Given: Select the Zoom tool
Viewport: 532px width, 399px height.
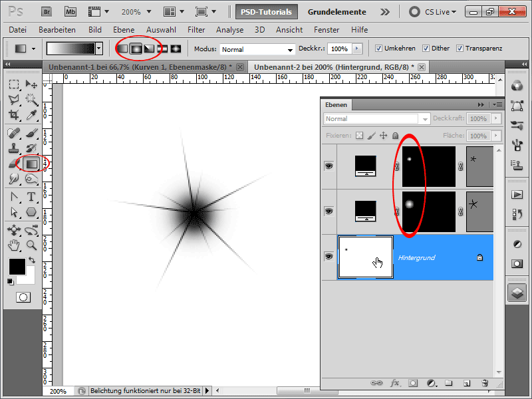Looking at the screenshot, I should click(31, 245).
